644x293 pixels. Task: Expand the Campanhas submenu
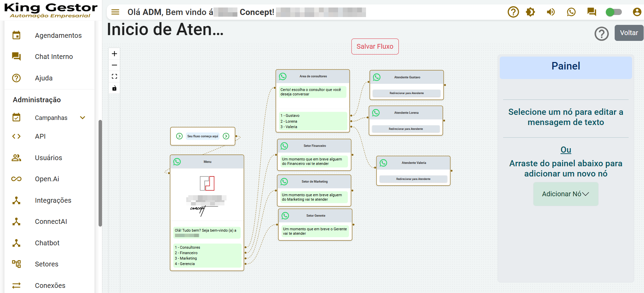pos(82,118)
